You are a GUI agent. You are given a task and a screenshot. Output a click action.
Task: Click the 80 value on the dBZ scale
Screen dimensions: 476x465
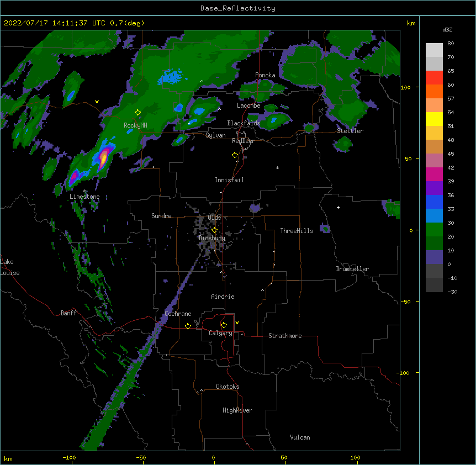tap(451, 44)
